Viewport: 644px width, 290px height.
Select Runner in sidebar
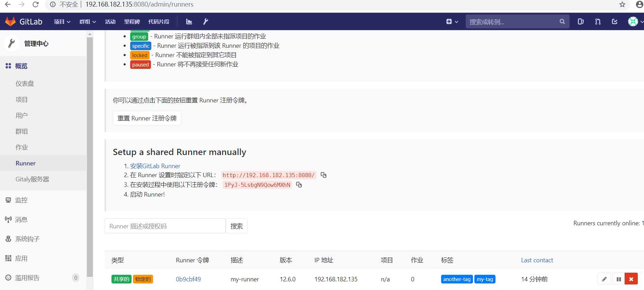click(x=43, y=163)
